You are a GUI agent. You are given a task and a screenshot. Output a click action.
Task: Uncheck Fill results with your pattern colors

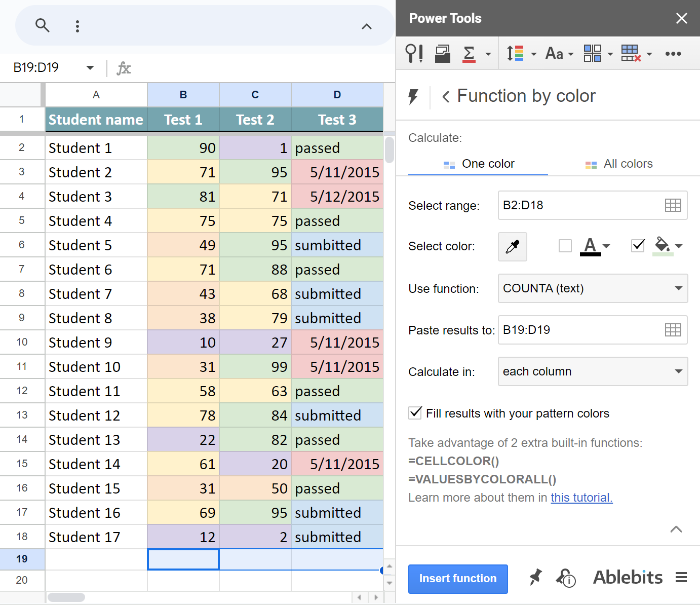[x=415, y=413]
